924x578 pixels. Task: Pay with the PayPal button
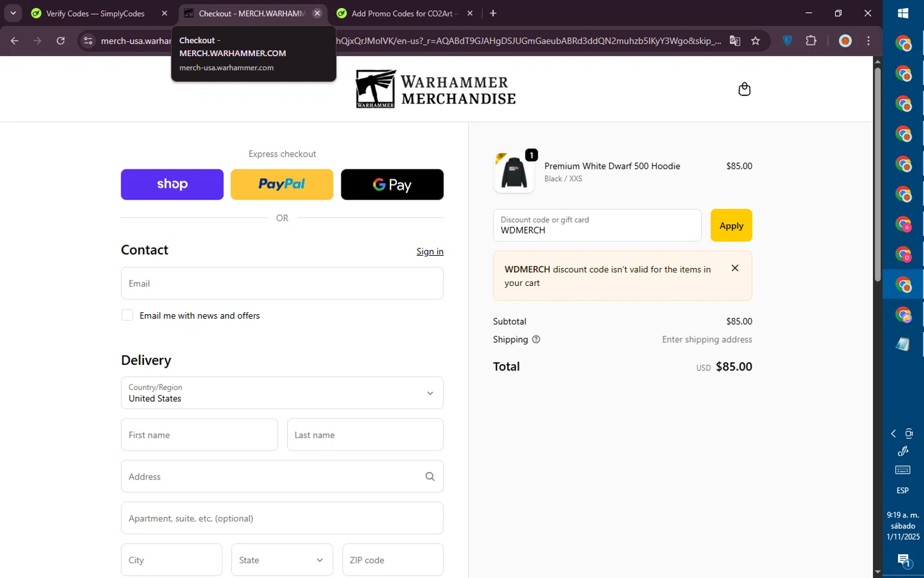click(282, 184)
